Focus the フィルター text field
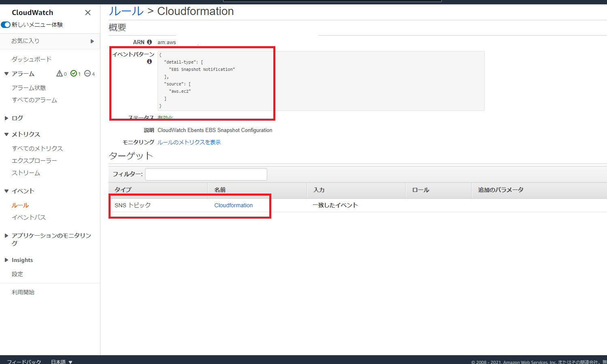Screen dimensions: 607x364 tap(206, 174)
